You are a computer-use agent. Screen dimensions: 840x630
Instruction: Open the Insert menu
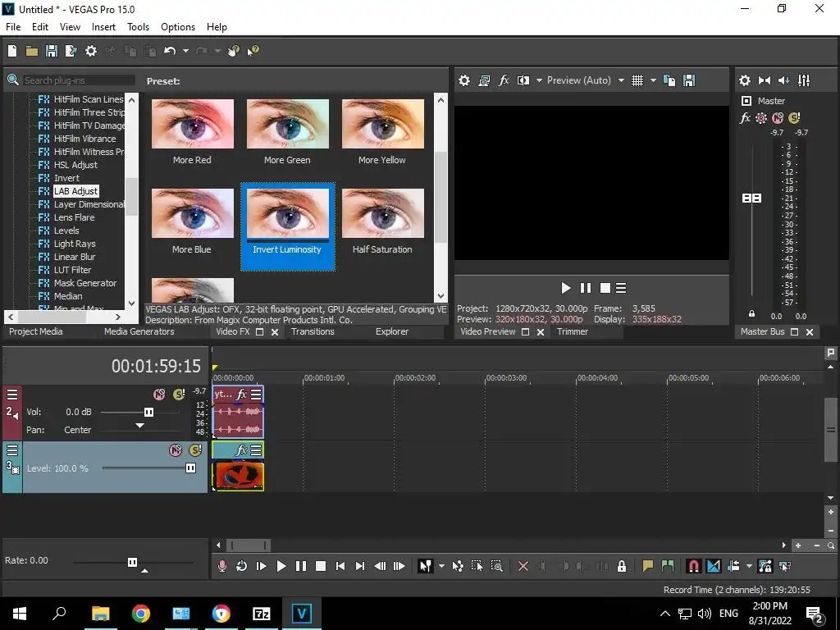click(x=103, y=27)
